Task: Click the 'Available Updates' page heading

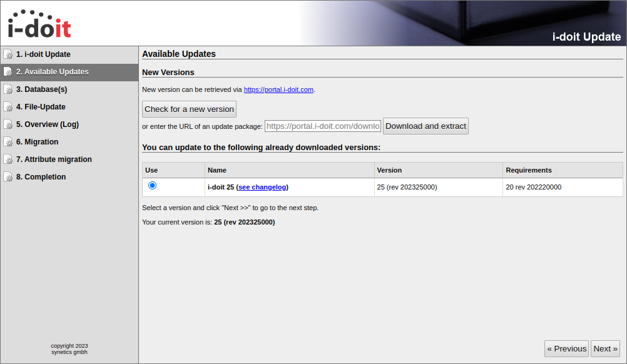Action: click(179, 54)
